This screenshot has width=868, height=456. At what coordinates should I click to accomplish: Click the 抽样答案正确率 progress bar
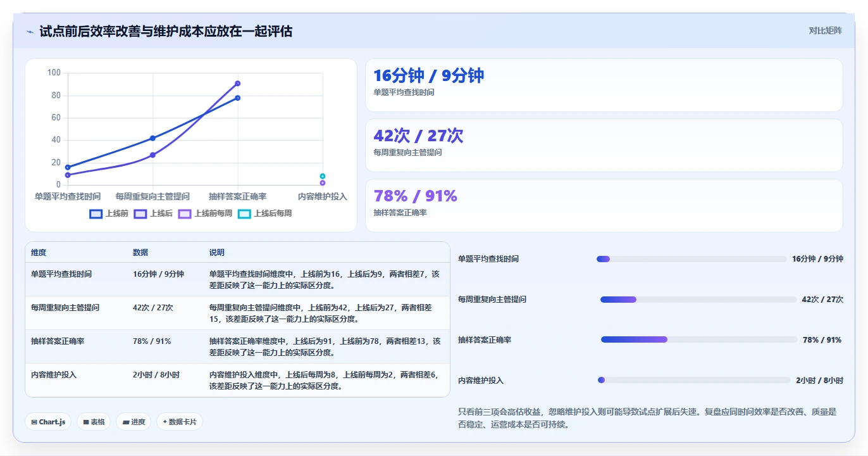click(699, 340)
